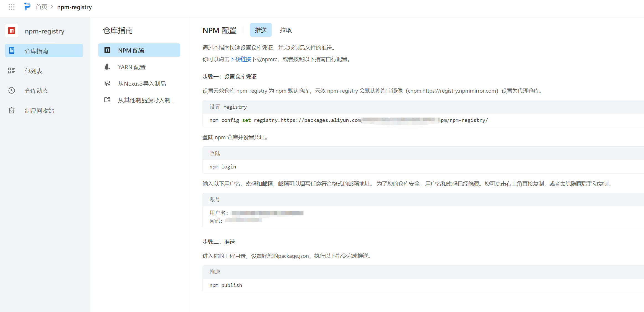Viewport: 644px width, 312px height.
Task: Click the 从Nexus3导入制品 import icon
Action: (107, 83)
